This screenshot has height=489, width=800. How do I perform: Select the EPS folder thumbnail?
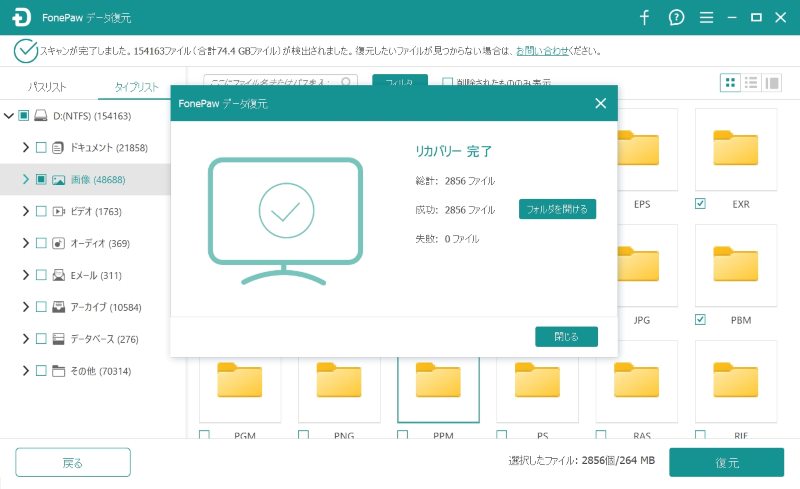pyautogui.click(x=647, y=149)
